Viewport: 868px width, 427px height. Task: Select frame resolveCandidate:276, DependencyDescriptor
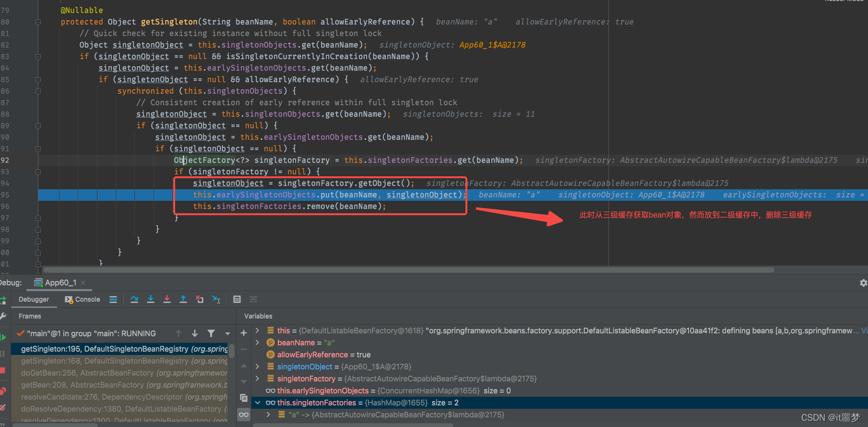119,397
